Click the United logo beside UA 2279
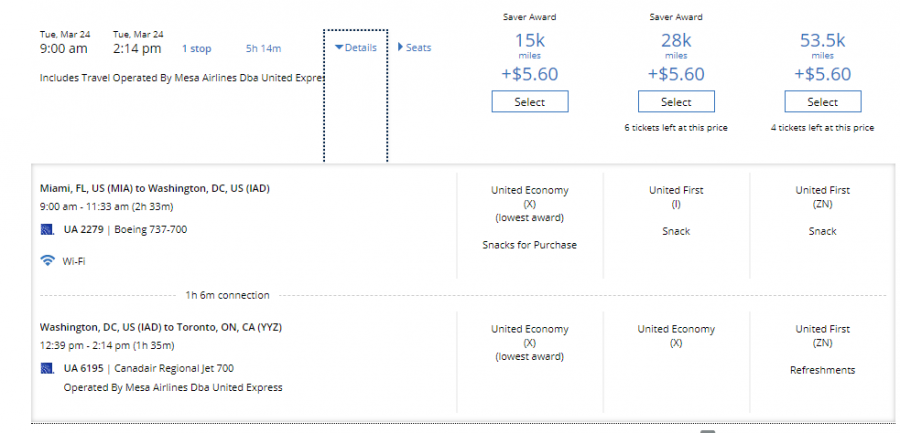The image size is (900, 433). click(x=46, y=230)
